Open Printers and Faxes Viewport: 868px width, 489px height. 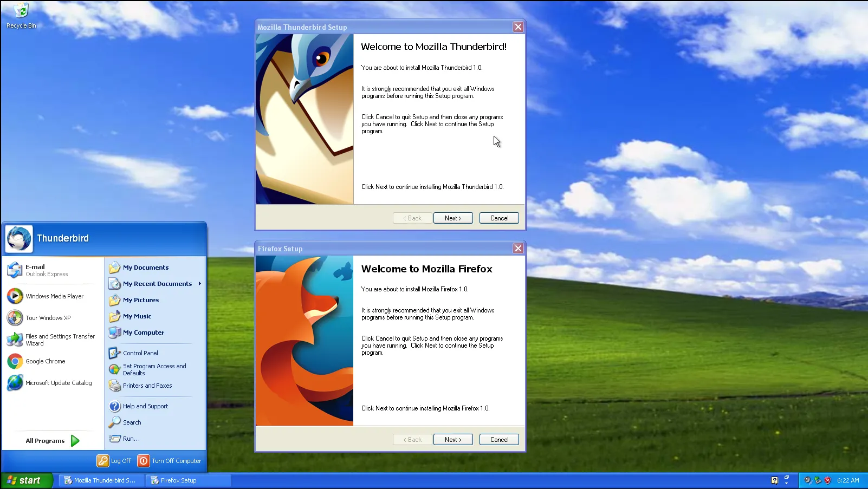(147, 385)
